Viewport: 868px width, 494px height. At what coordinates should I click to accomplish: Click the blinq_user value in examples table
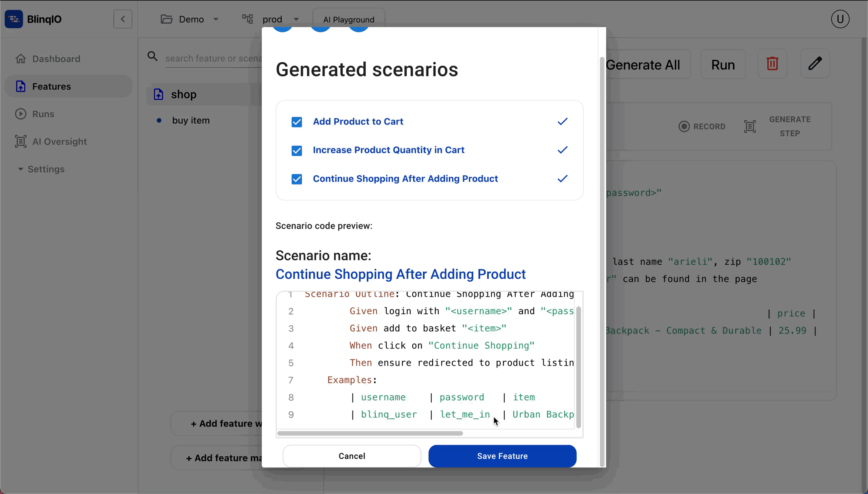(x=389, y=415)
